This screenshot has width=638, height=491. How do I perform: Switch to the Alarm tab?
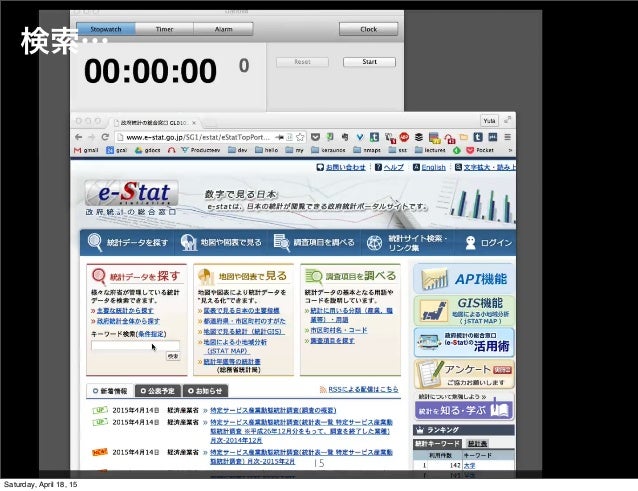[x=223, y=29]
